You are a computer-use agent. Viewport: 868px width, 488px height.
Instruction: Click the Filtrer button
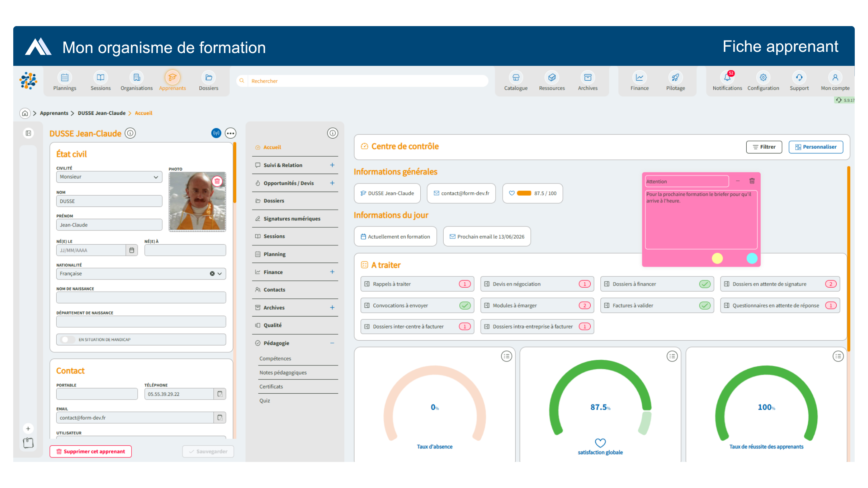coord(764,147)
